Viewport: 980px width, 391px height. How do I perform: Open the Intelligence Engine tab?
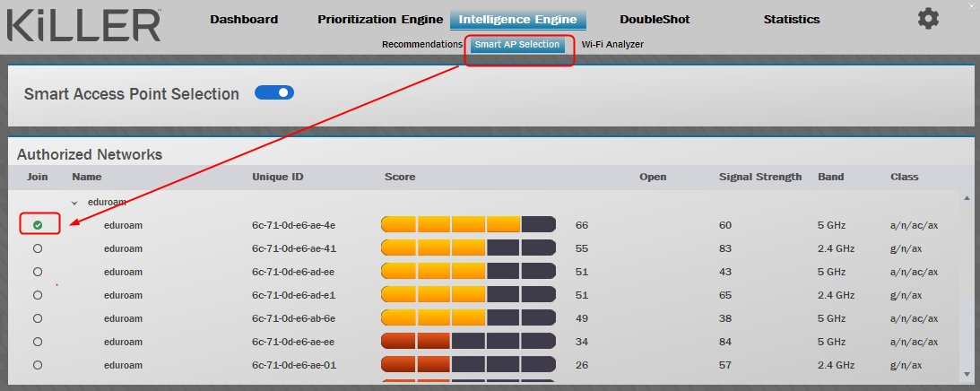pyautogui.click(x=517, y=20)
